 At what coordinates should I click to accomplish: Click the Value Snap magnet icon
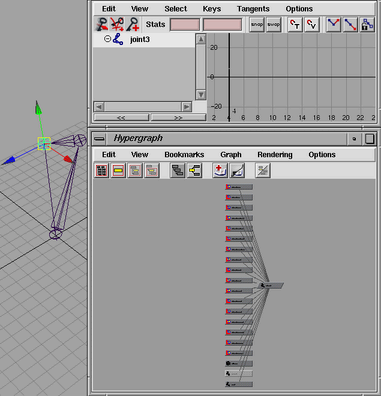[x=312, y=25]
